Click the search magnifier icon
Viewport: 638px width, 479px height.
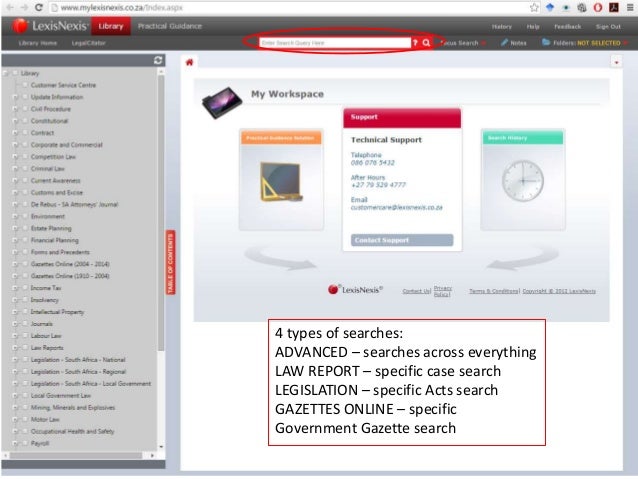426,43
